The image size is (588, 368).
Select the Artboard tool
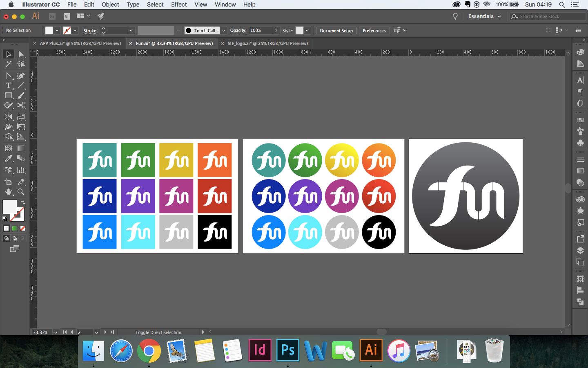[8, 182]
